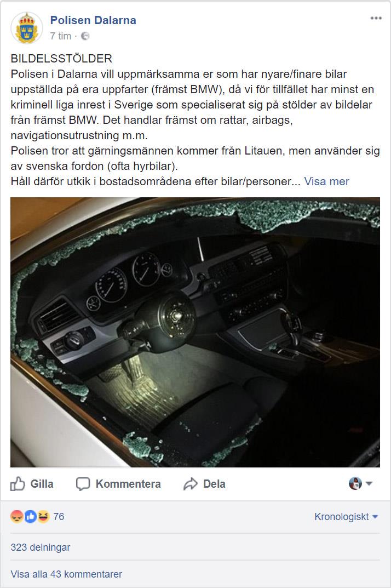Click the blue like reaction emoji
The height and width of the screenshot is (588, 391).
pos(30,516)
